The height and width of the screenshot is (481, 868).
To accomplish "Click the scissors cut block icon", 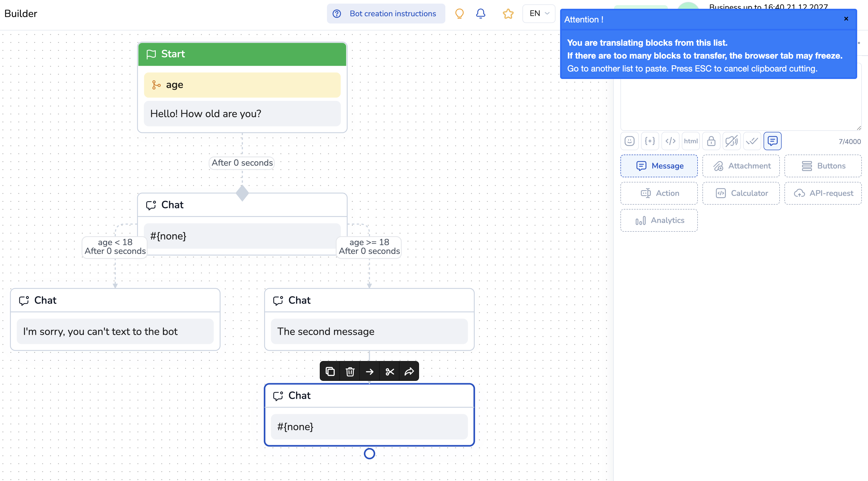I will (x=390, y=371).
